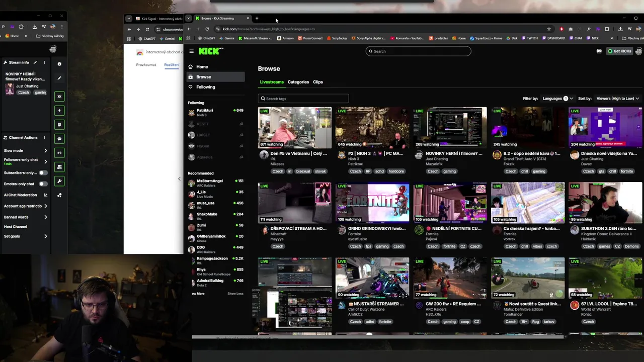This screenshot has height=362, width=644.
Task: Expand Slow mode options
Action: 46,151
